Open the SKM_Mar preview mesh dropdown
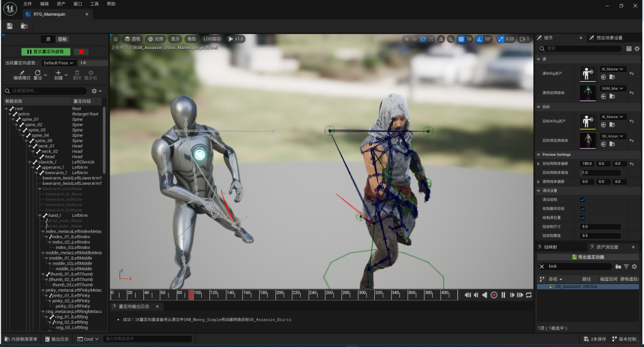 pyautogui.click(x=613, y=88)
